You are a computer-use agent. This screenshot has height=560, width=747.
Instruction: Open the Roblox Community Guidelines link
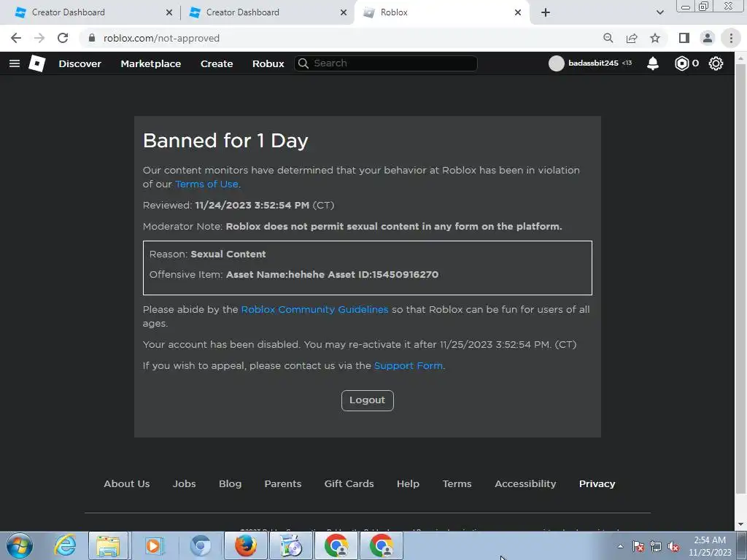(x=314, y=309)
